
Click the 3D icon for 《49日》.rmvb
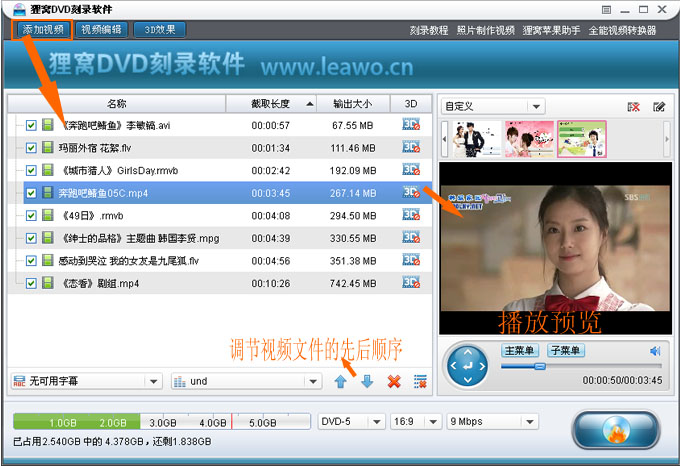point(410,215)
